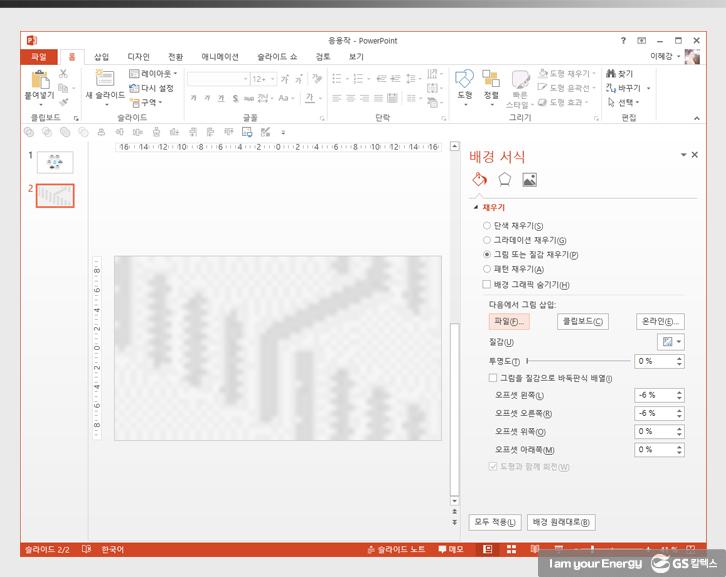
Task: Expand the Layout (레이아웃) dropdown
Action: tap(154, 74)
